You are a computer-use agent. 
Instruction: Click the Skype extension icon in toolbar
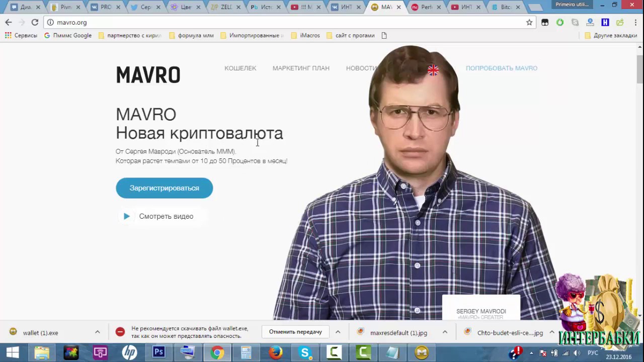575,22
